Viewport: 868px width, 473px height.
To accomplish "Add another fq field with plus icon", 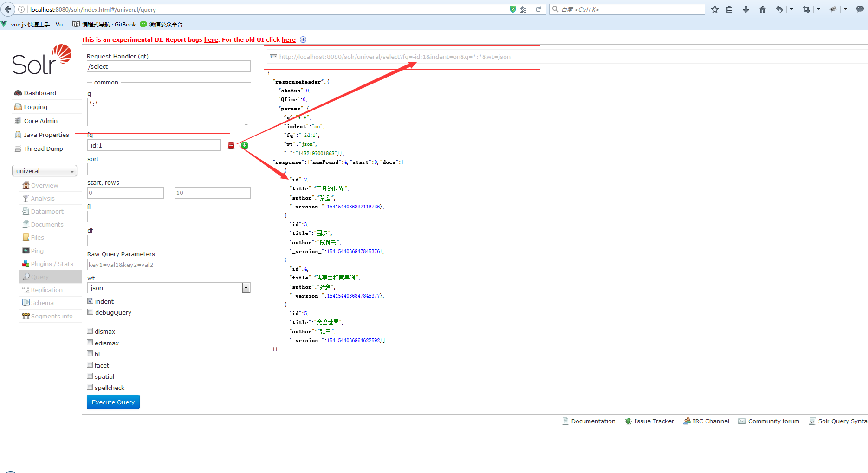I will pos(245,145).
